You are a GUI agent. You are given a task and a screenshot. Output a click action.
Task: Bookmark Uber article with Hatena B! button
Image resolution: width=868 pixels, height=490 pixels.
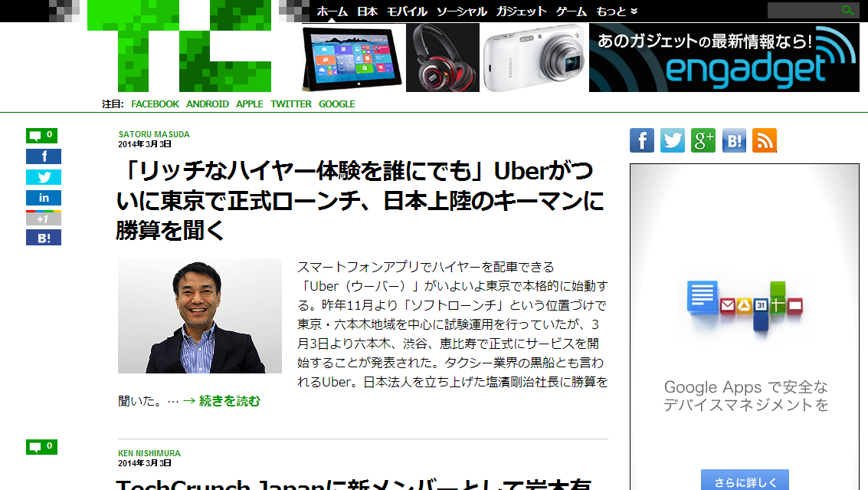pos(44,238)
